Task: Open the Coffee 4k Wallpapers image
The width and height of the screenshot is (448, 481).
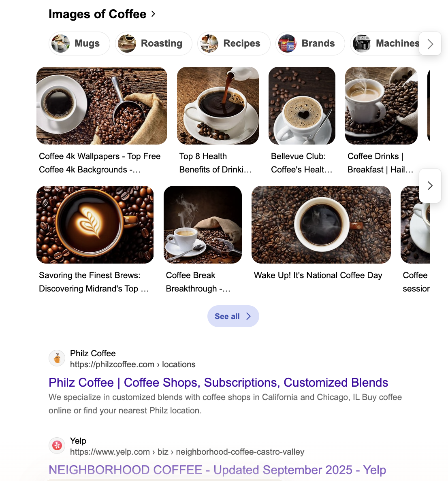Action: [x=102, y=106]
